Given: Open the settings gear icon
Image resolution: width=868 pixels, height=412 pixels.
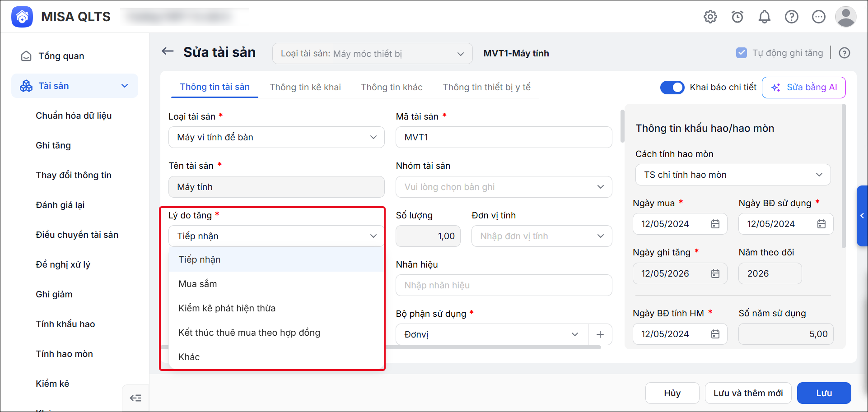Looking at the screenshot, I should 710,17.
